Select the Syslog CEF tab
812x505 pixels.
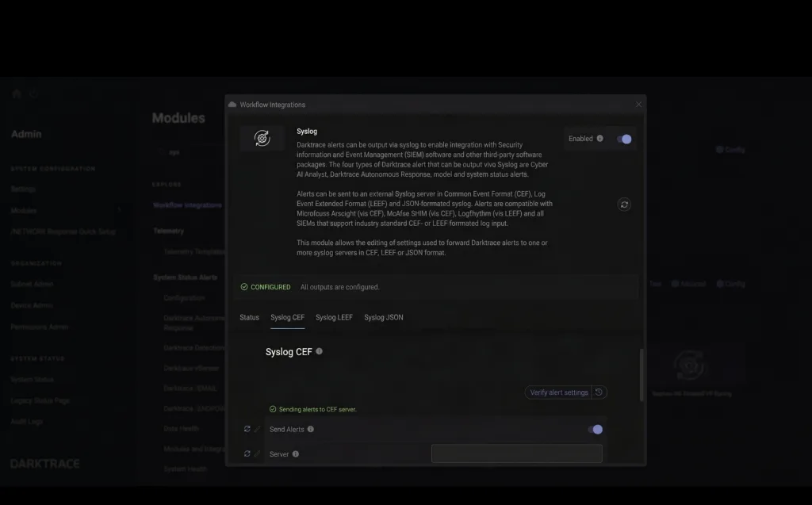click(287, 317)
